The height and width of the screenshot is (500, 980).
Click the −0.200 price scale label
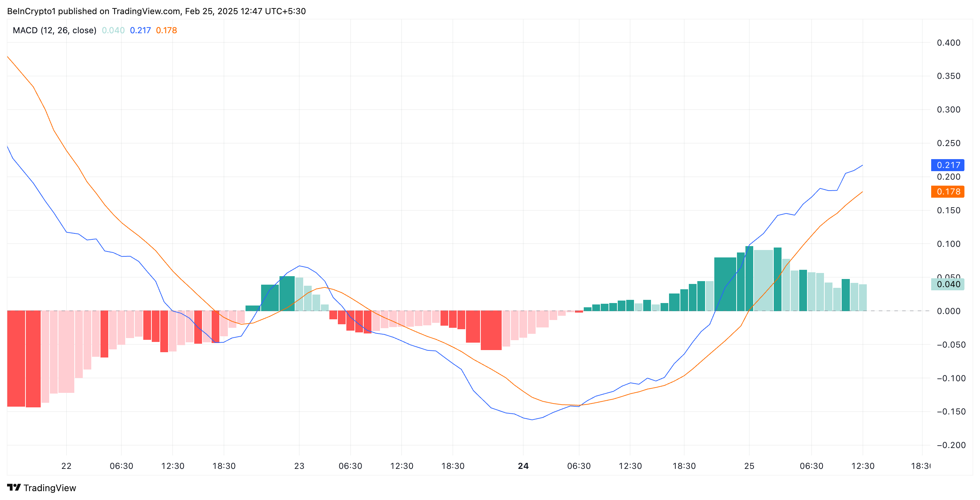951,445
